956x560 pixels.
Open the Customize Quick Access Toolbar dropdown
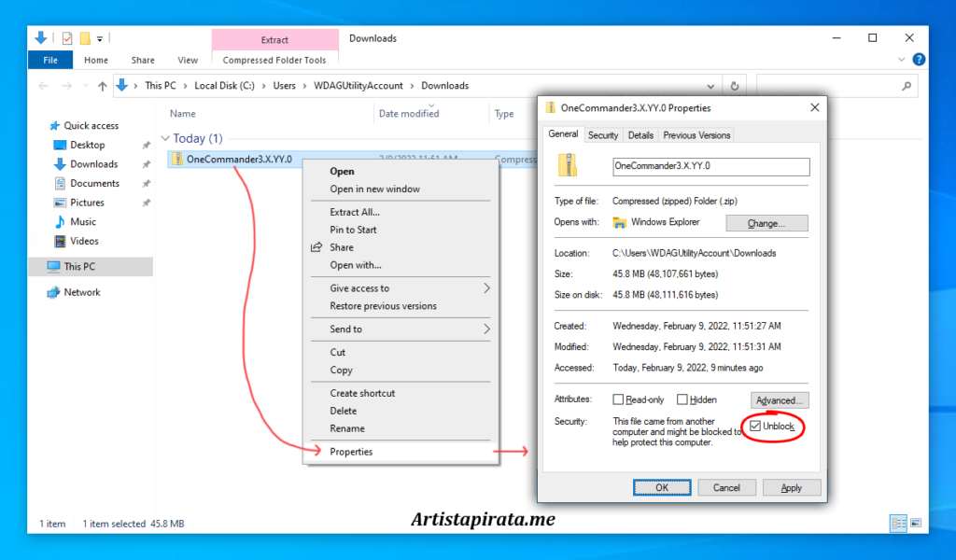pos(99,38)
